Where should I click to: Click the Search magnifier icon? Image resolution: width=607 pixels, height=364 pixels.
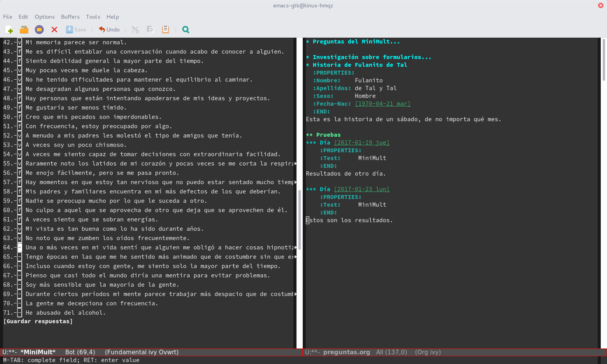coord(186,30)
